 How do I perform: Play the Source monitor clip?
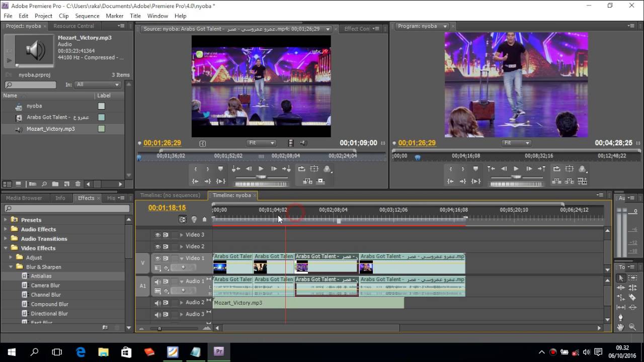261,169
